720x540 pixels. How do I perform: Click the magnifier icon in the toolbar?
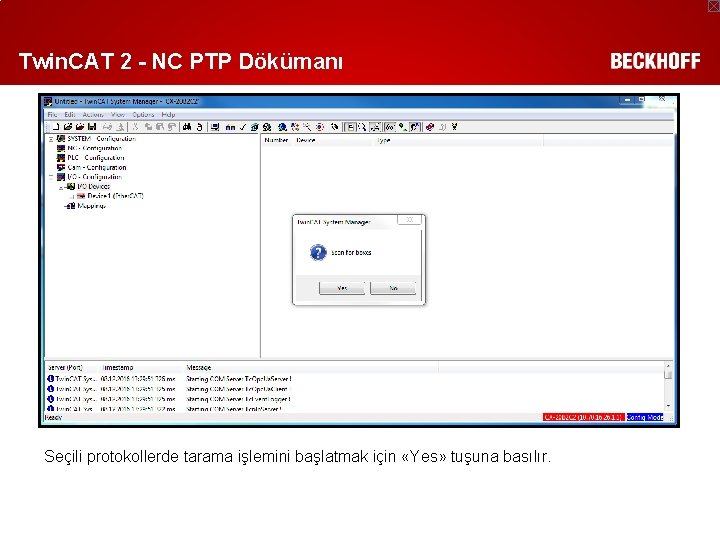coord(362,127)
